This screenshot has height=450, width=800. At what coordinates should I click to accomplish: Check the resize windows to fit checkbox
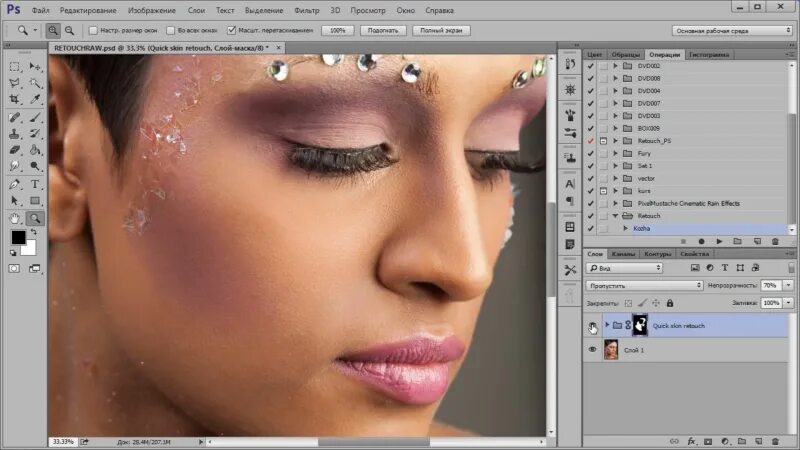[x=93, y=31]
